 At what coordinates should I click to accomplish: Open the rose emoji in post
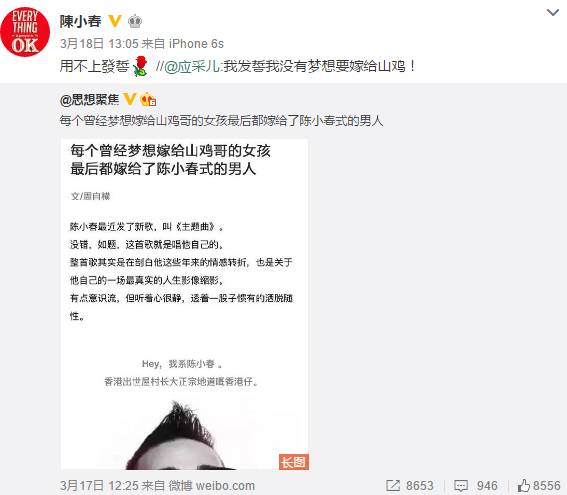(140, 66)
